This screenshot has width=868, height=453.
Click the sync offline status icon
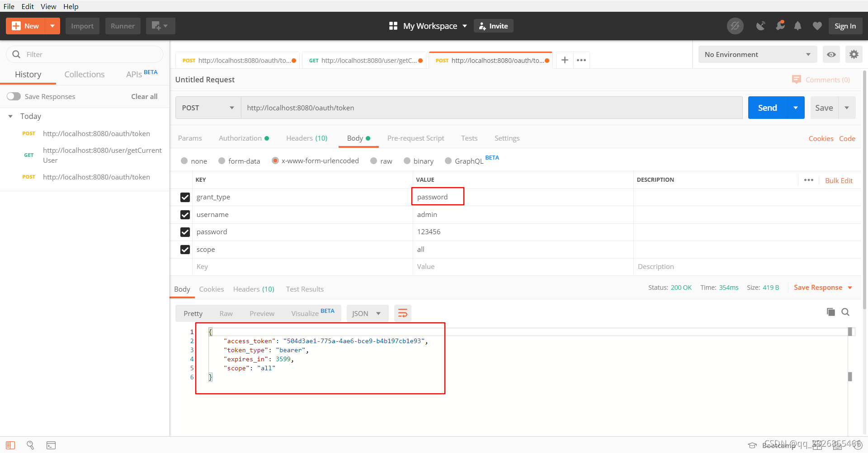tap(735, 26)
